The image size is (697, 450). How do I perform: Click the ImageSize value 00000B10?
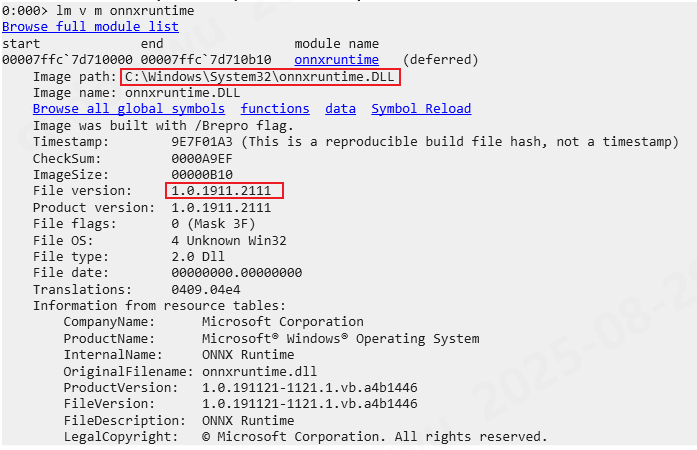[202, 174]
